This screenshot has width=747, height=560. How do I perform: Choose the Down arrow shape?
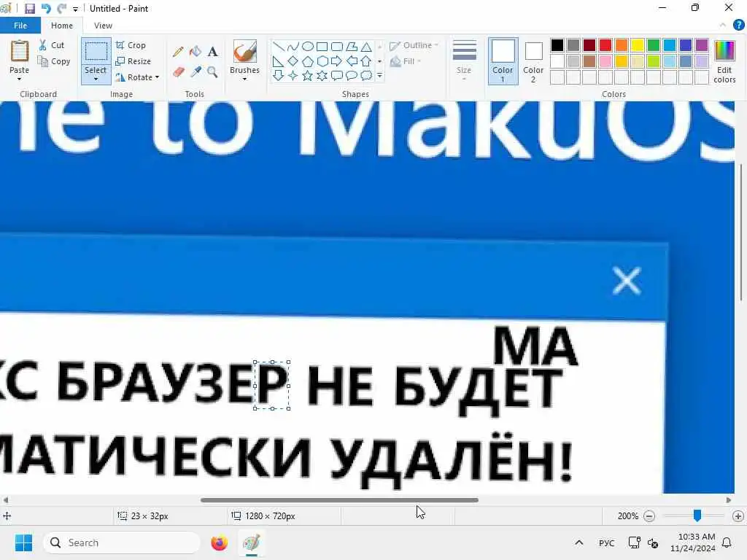pos(279,75)
